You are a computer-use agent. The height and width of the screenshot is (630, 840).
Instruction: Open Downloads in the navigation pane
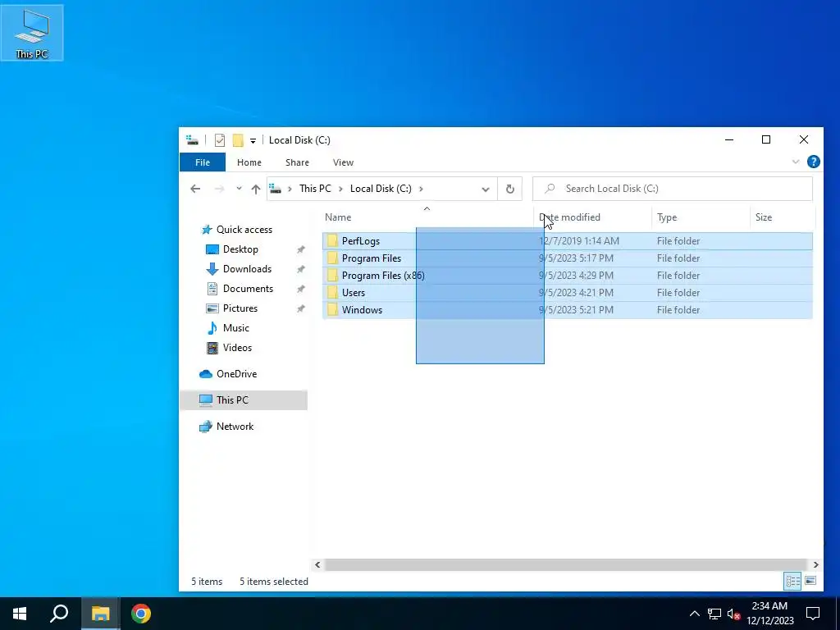[x=247, y=269]
